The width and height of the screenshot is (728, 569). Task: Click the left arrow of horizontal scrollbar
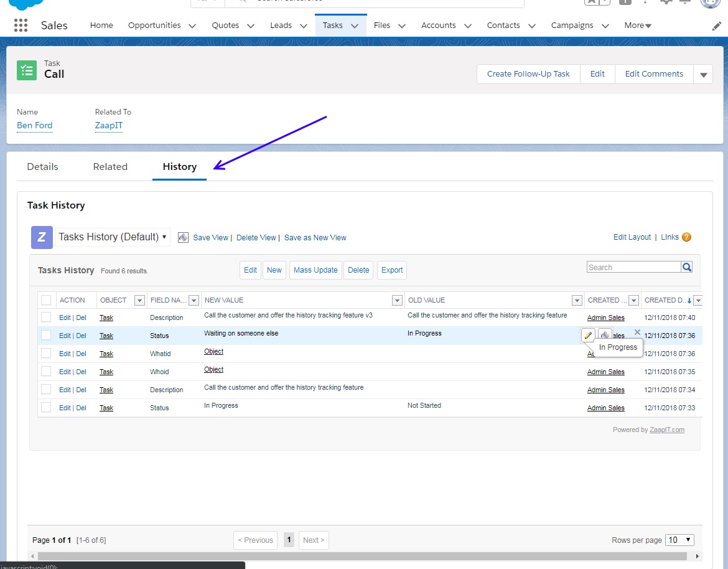click(32, 556)
